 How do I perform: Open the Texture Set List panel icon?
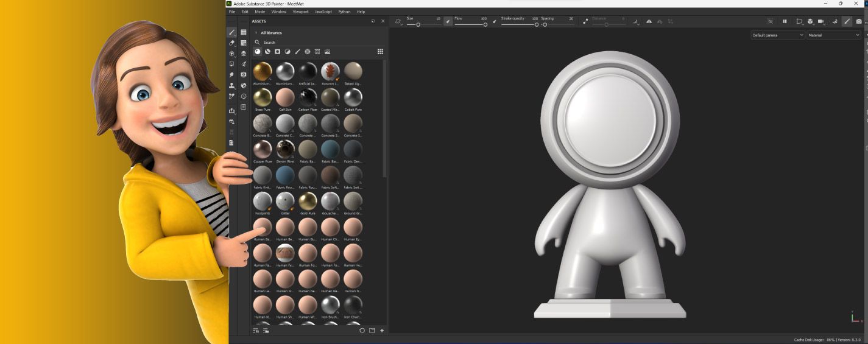coord(243,32)
